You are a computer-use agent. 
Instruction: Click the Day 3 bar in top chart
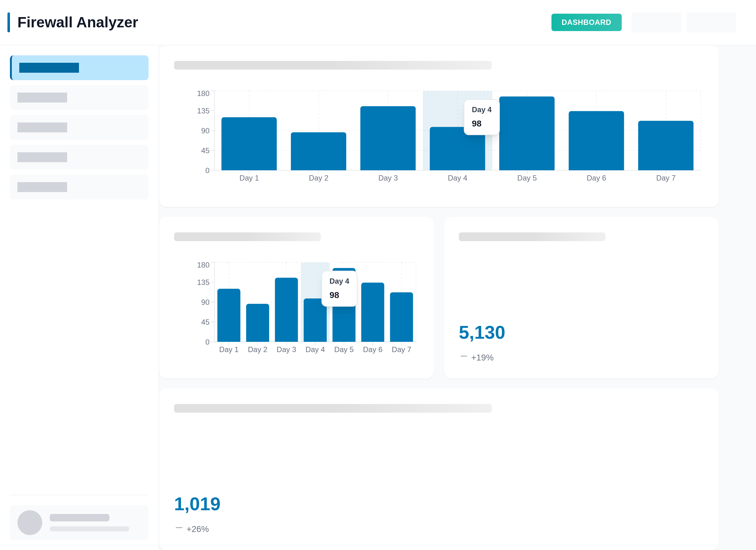[x=388, y=138]
